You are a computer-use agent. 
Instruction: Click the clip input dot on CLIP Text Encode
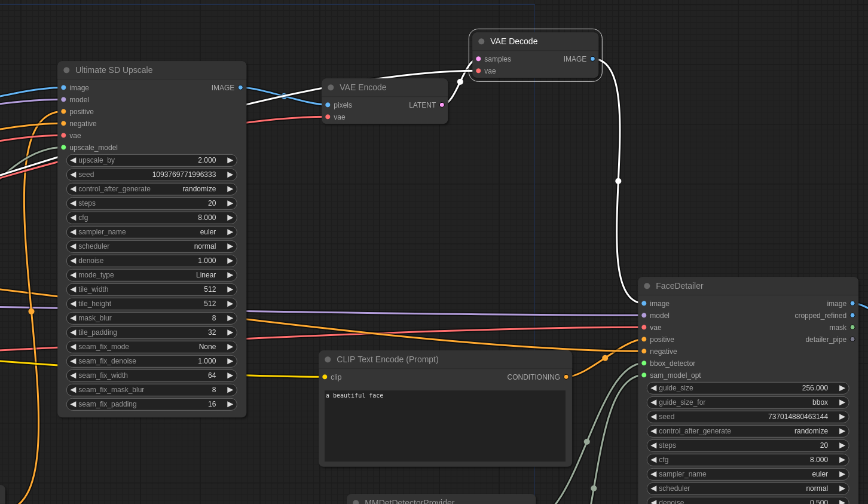(323, 377)
